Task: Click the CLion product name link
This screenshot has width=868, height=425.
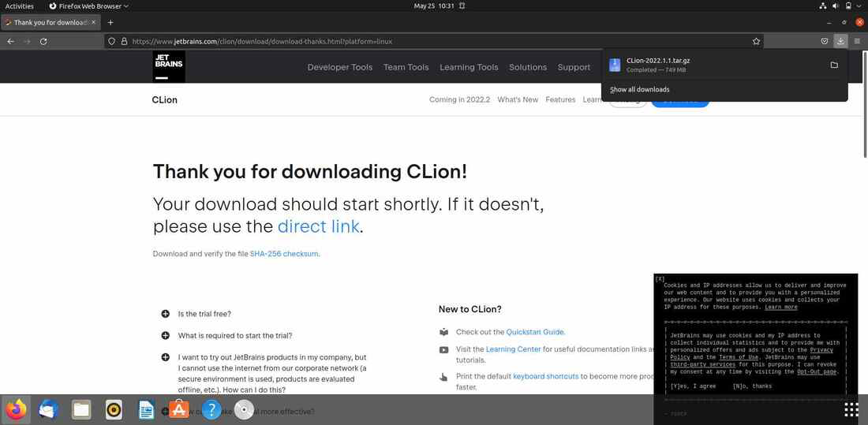Action: point(164,100)
